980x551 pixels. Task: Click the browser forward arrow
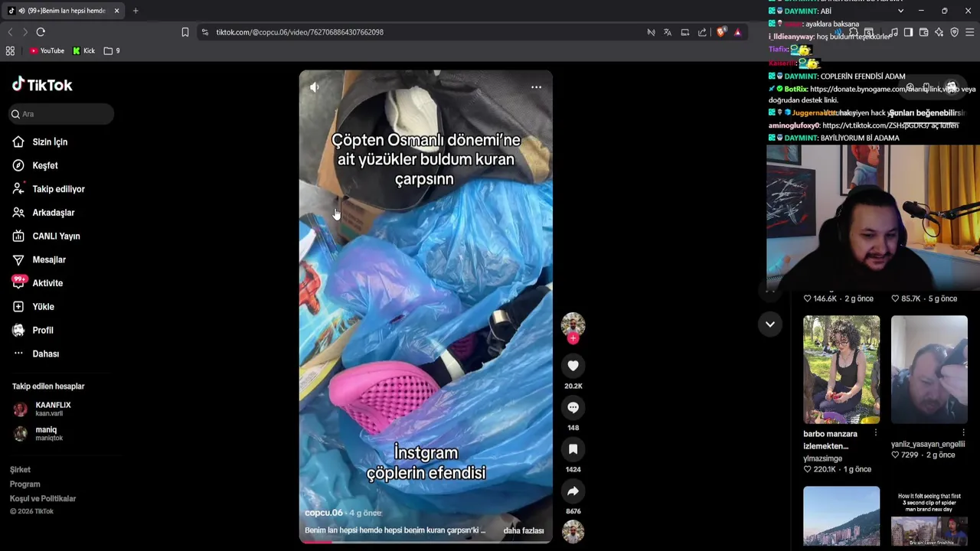click(x=24, y=32)
